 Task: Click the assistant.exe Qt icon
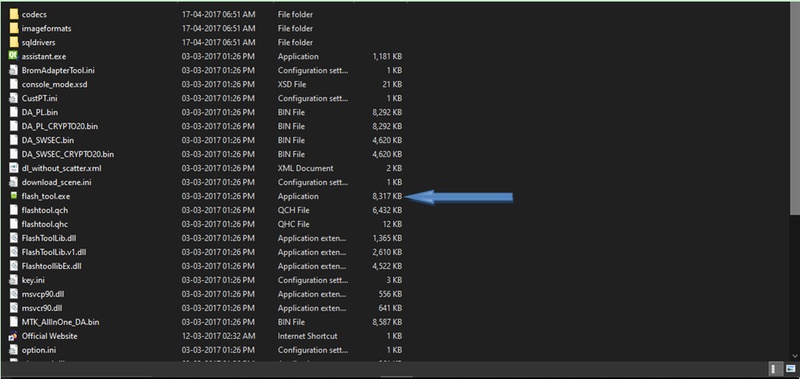point(14,56)
